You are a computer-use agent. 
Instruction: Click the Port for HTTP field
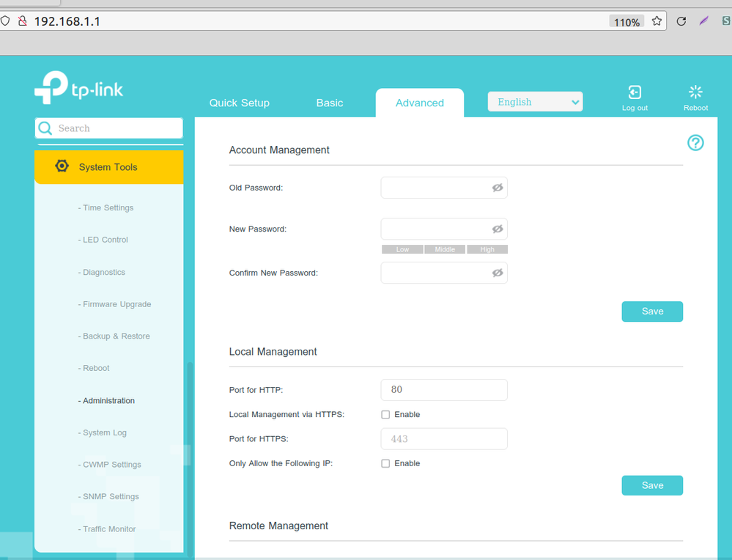point(444,390)
